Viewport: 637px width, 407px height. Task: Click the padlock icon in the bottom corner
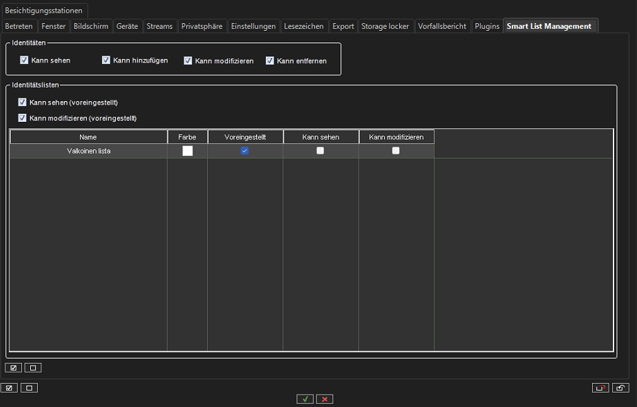(620, 388)
